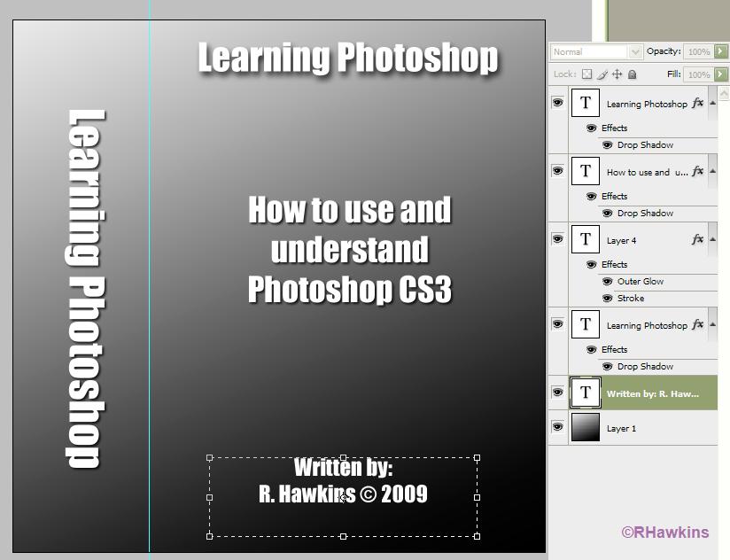
Task: Hide the Layer 1 gradient layer
Action: [x=557, y=427]
